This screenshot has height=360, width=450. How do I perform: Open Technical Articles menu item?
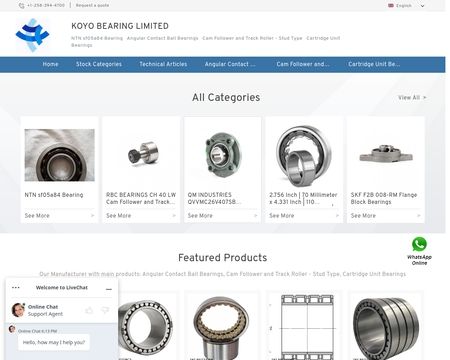(x=163, y=64)
